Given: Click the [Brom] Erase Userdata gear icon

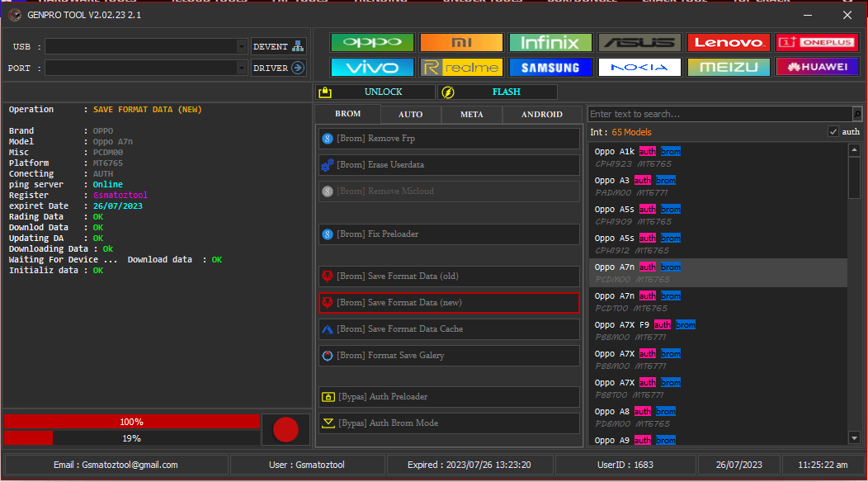Looking at the screenshot, I should [329, 167].
